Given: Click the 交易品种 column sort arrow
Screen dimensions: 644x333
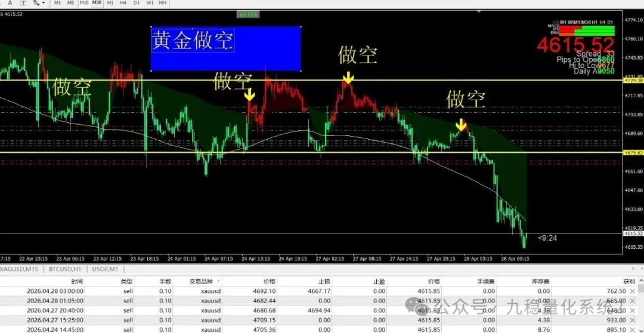Looking at the screenshot, I should (218, 282).
